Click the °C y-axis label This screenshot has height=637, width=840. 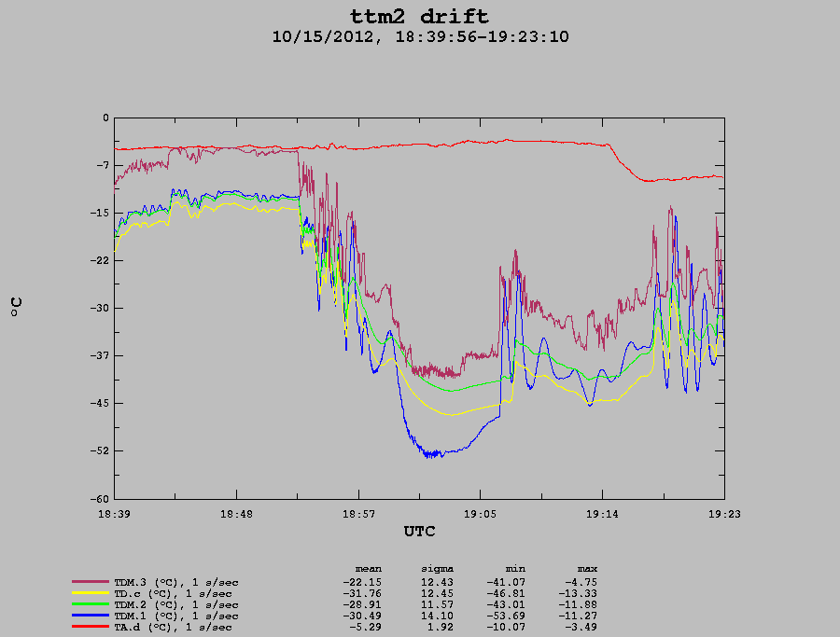pos(16,307)
